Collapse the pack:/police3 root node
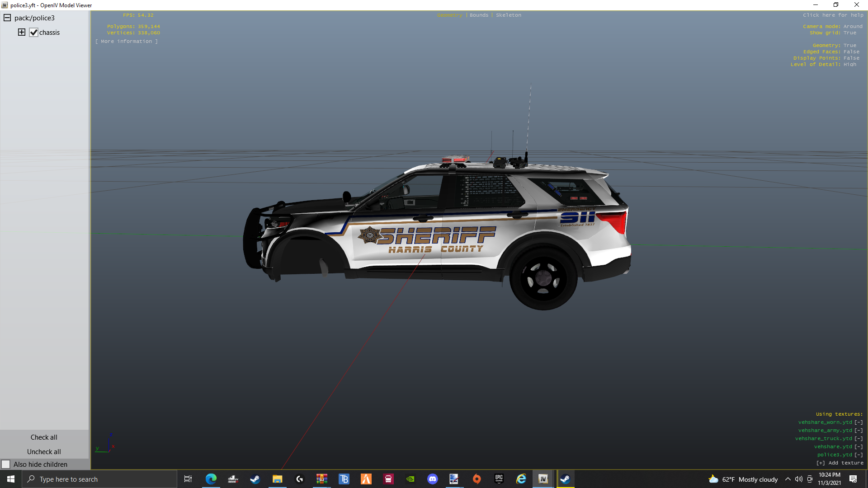This screenshot has height=488, width=868. (7, 18)
